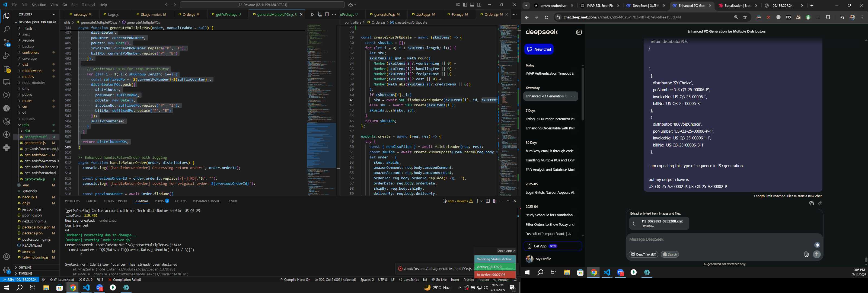Run the current file with play icon
Viewport: 868px width, 293px height.
[312, 14]
